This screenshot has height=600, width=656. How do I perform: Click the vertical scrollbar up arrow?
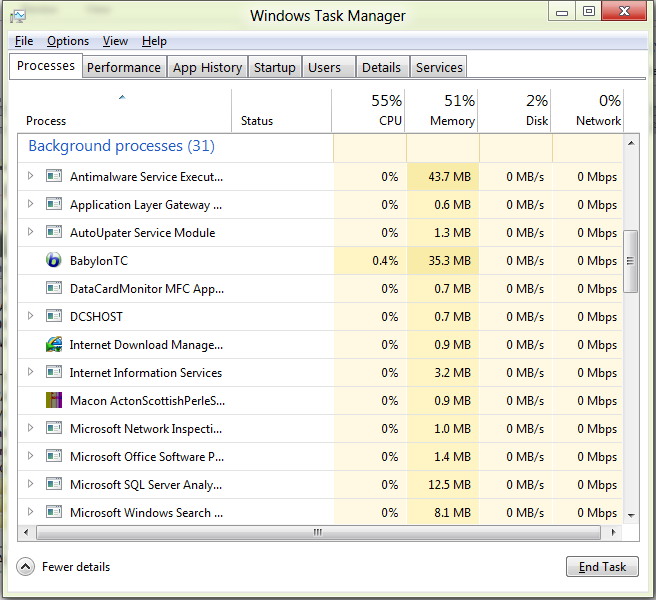point(631,143)
